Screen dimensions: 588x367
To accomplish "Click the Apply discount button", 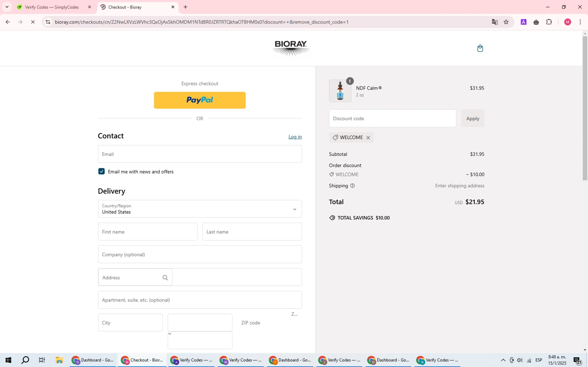I will point(473,118).
